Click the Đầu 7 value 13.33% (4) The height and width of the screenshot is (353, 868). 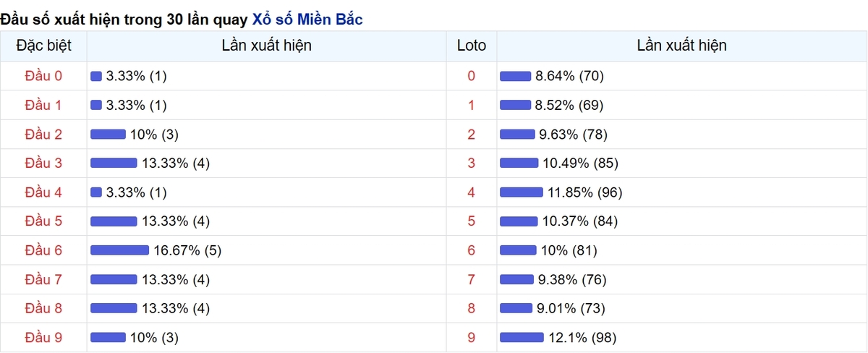click(176, 279)
